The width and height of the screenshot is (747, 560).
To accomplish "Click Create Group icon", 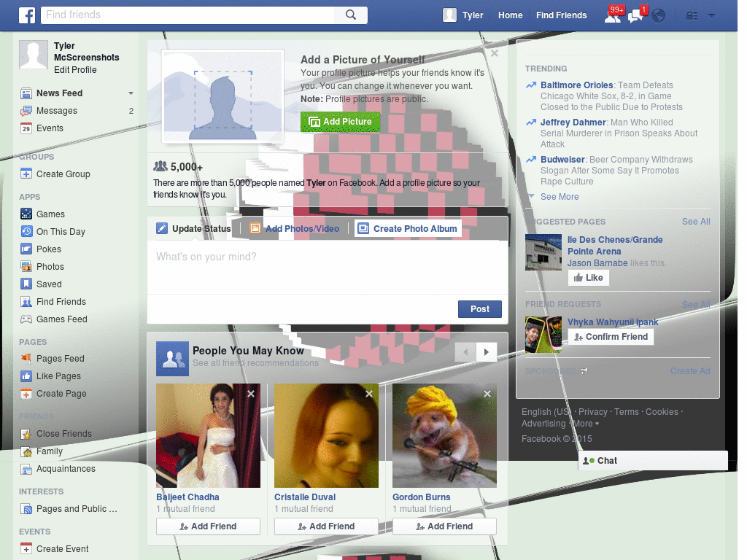I will (x=26, y=174).
